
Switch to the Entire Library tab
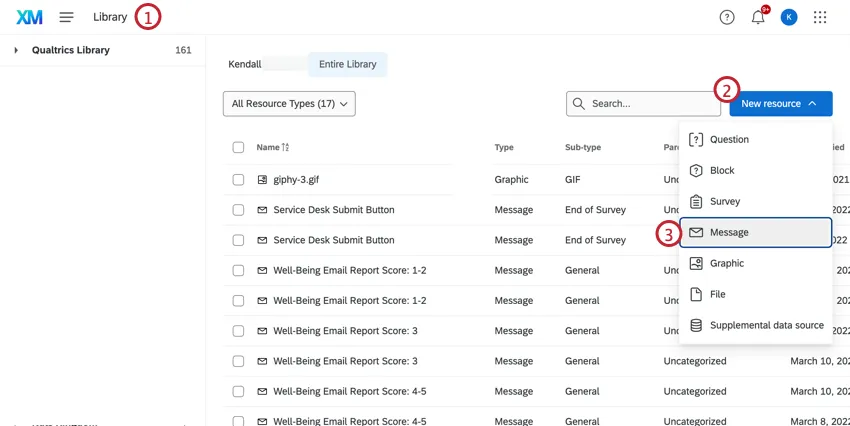(x=347, y=64)
